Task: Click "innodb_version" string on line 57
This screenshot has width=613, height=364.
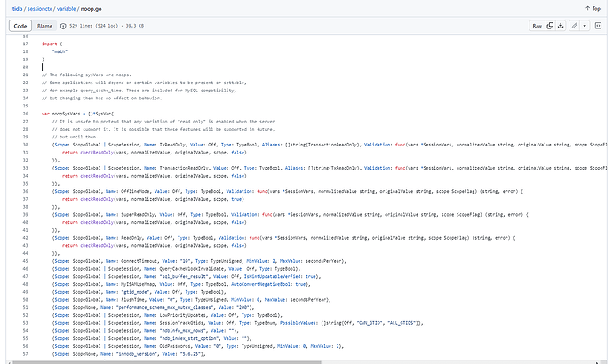Action: [x=137, y=354]
